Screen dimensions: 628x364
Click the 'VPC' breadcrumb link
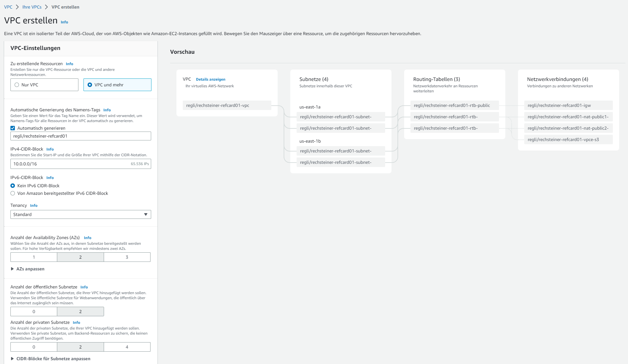pyautogui.click(x=8, y=7)
